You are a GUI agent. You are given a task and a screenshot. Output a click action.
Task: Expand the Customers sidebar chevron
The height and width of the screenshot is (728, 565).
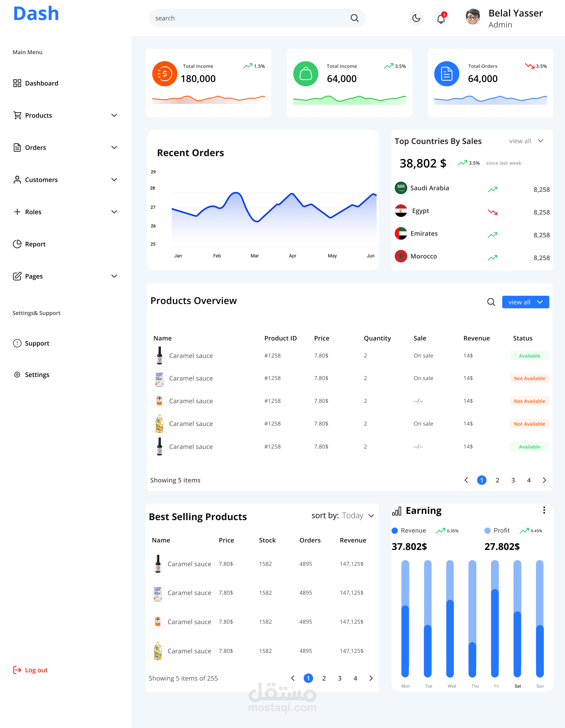114,180
